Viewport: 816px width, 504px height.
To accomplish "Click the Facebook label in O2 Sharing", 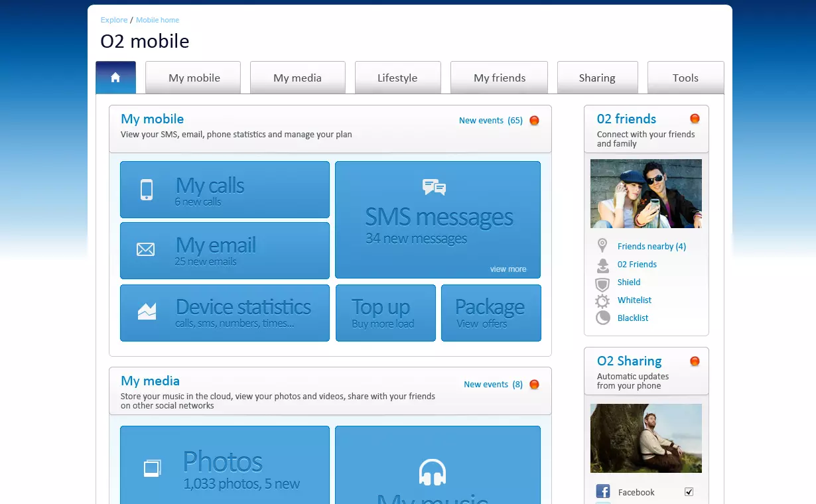I will coord(636,493).
